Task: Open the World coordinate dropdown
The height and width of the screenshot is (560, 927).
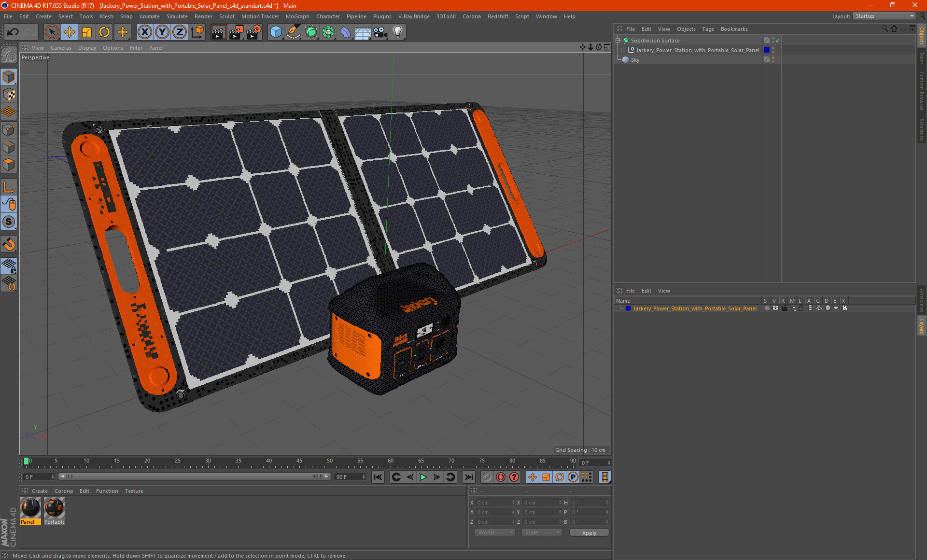Action: 495,532
